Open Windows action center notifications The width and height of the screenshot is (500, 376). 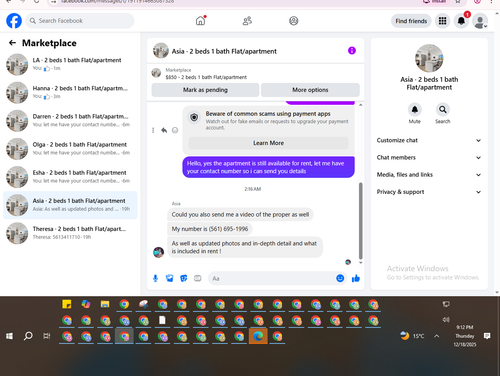tap(487, 336)
